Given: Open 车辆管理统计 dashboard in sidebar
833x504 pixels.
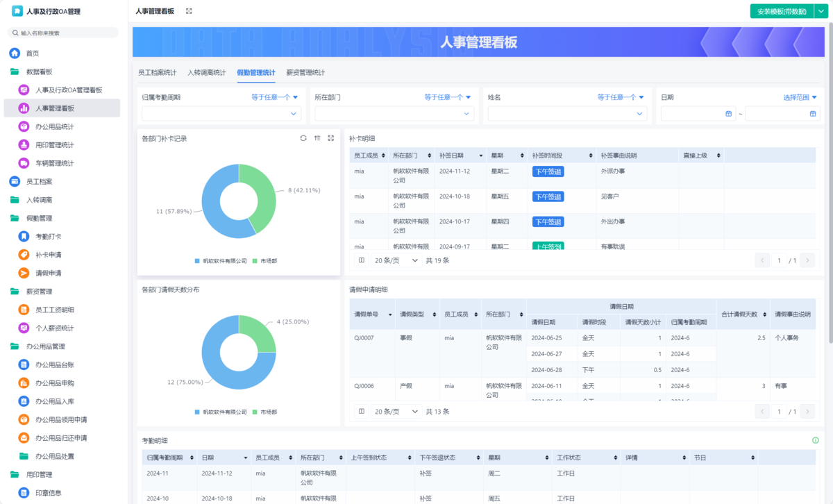Looking at the screenshot, I should [54, 163].
